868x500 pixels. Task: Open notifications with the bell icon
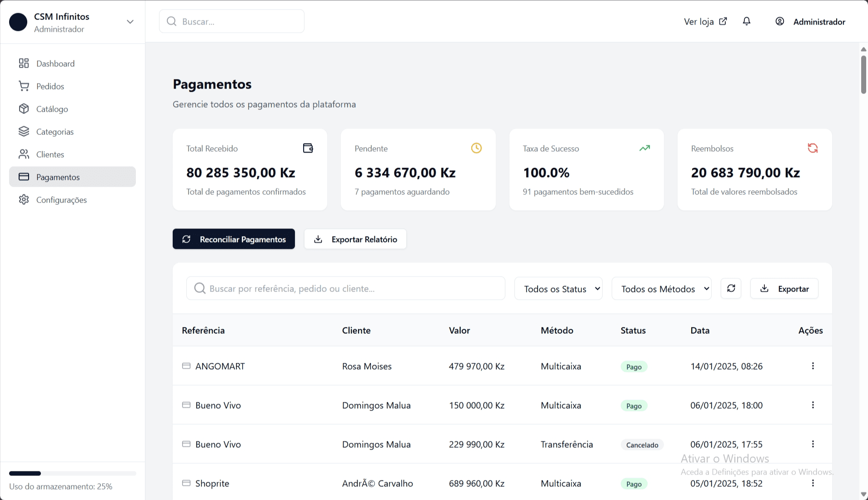(x=747, y=21)
